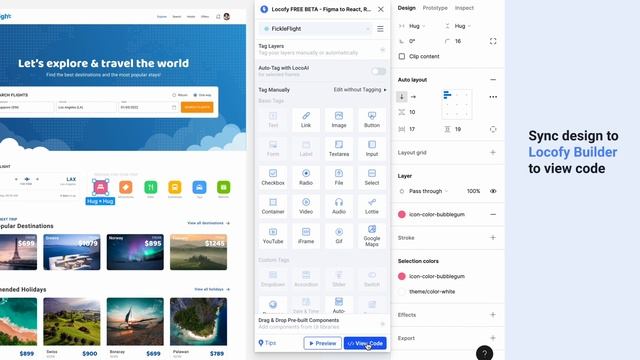Apply the Lottie tag
This screenshot has height=360, width=640.
[371, 207]
